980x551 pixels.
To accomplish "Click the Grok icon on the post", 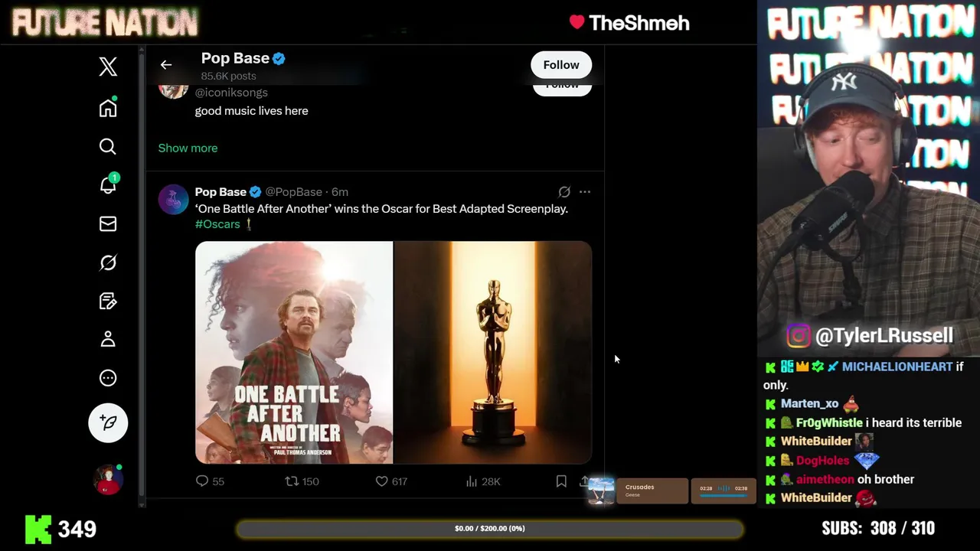I will click(x=564, y=192).
